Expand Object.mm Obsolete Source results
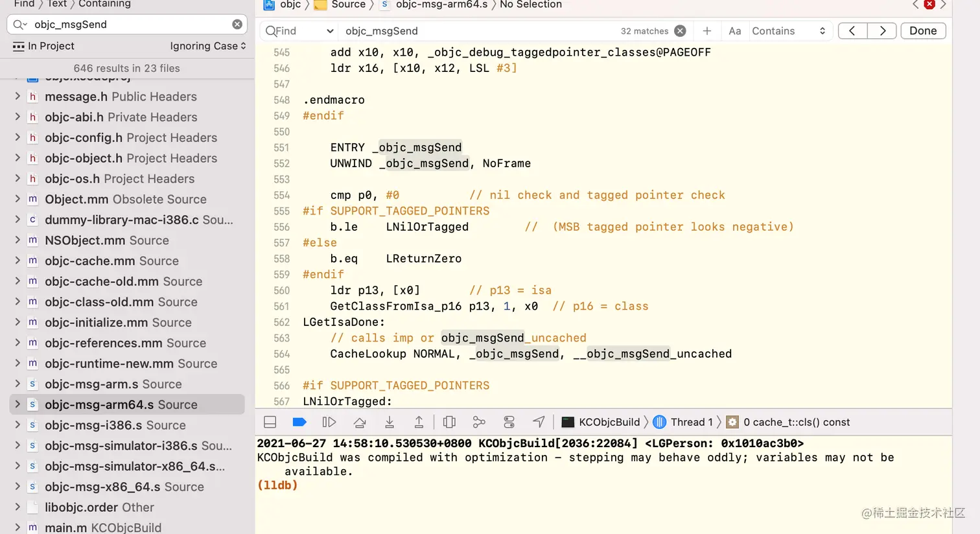Image resolution: width=980 pixels, height=534 pixels. (17, 199)
